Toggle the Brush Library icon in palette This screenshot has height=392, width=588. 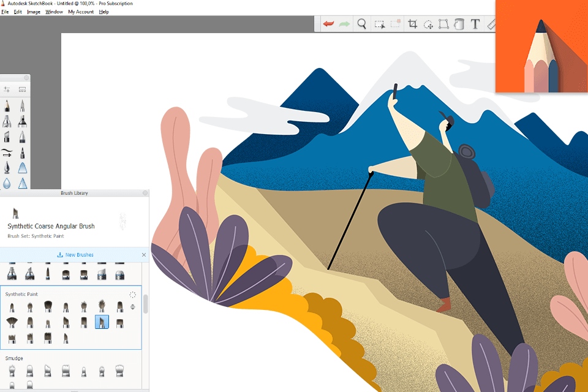click(x=23, y=89)
